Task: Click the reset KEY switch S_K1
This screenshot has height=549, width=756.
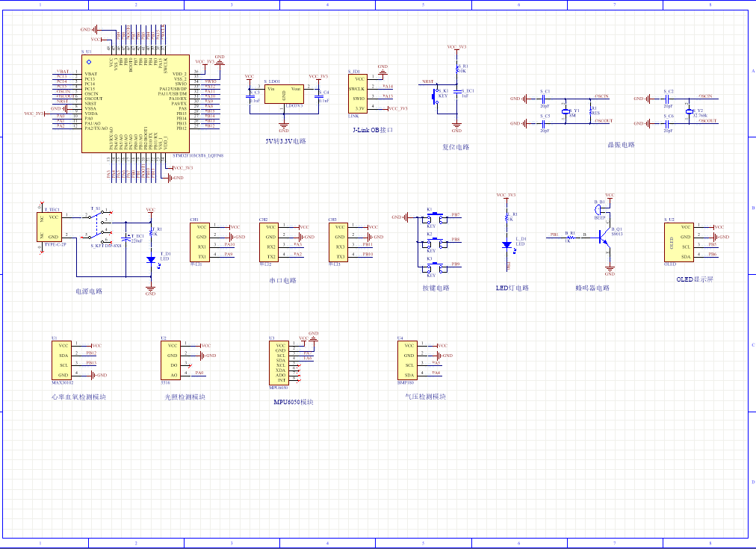Action: click(436, 94)
